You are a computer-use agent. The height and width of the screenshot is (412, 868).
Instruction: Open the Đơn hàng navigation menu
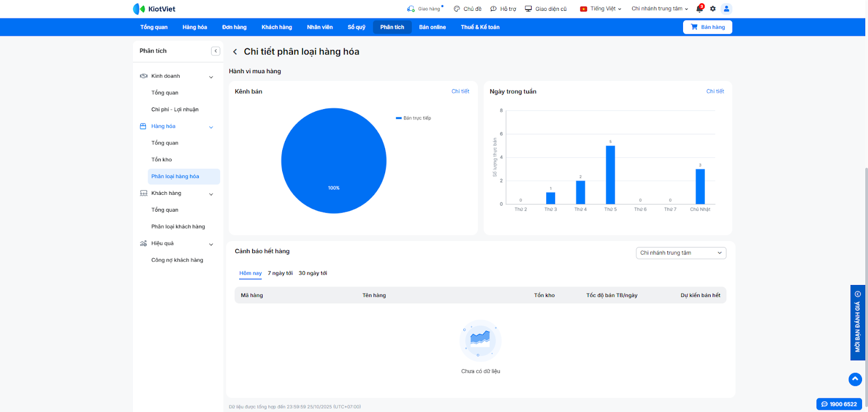pos(234,27)
